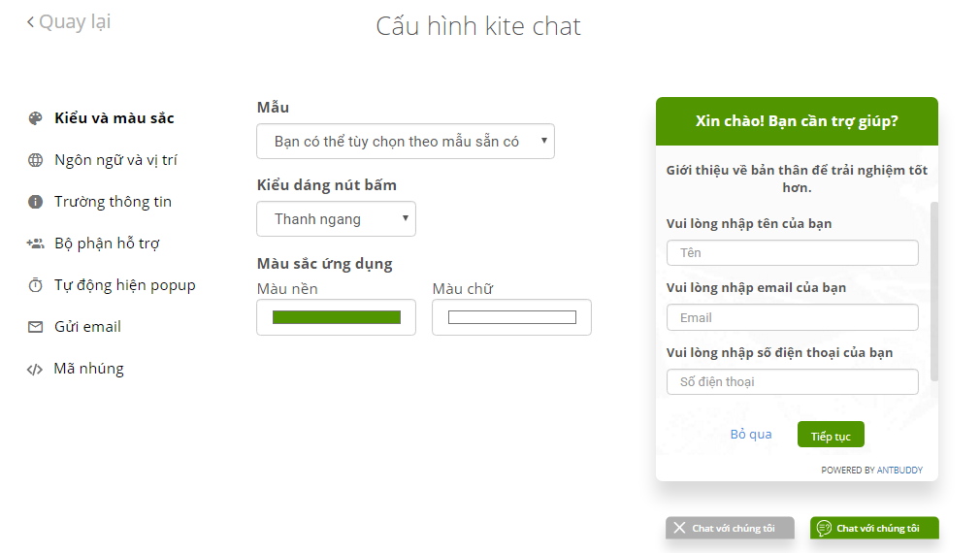Expand the Kiểu dáng nút bấm dropdown
This screenshot has height=553, width=980.
pos(336,218)
